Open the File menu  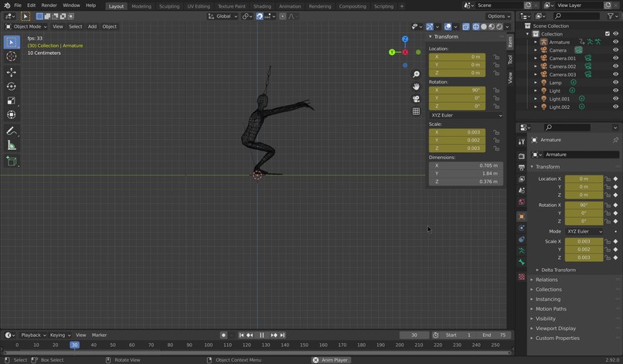pyautogui.click(x=18, y=5)
